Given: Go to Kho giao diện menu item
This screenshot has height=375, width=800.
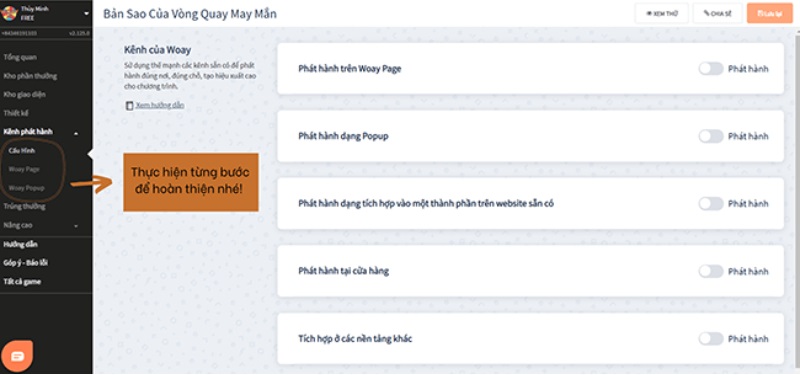Looking at the screenshot, I should (x=24, y=95).
